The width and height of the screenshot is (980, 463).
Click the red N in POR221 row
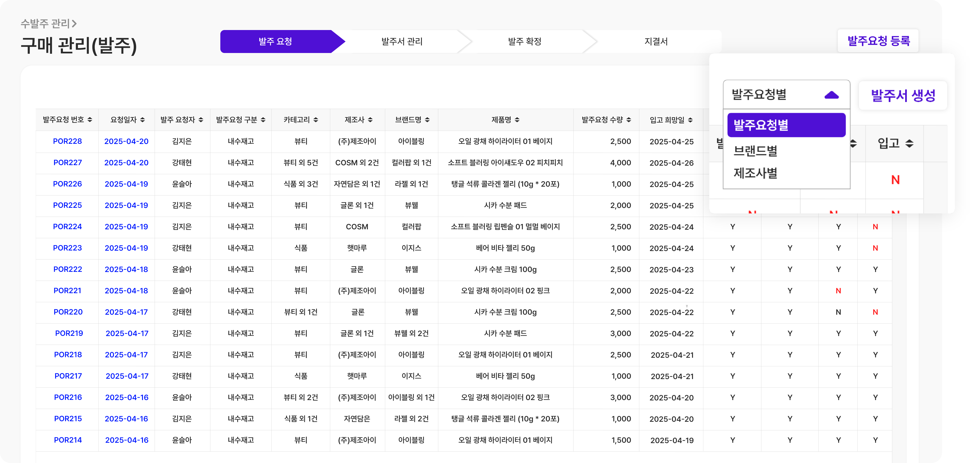[x=838, y=290]
